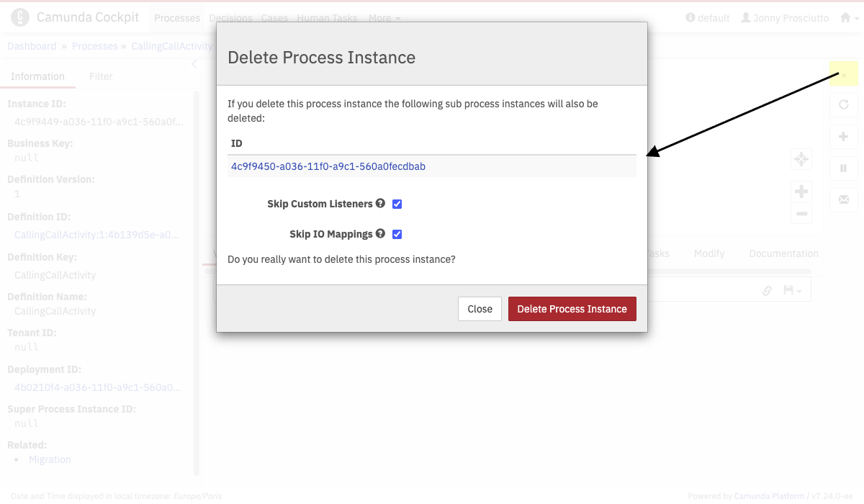This screenshot has width=864, height=504.
Task: Collapse the Information sidebar with the chevron
Action: tap(194, 65)
